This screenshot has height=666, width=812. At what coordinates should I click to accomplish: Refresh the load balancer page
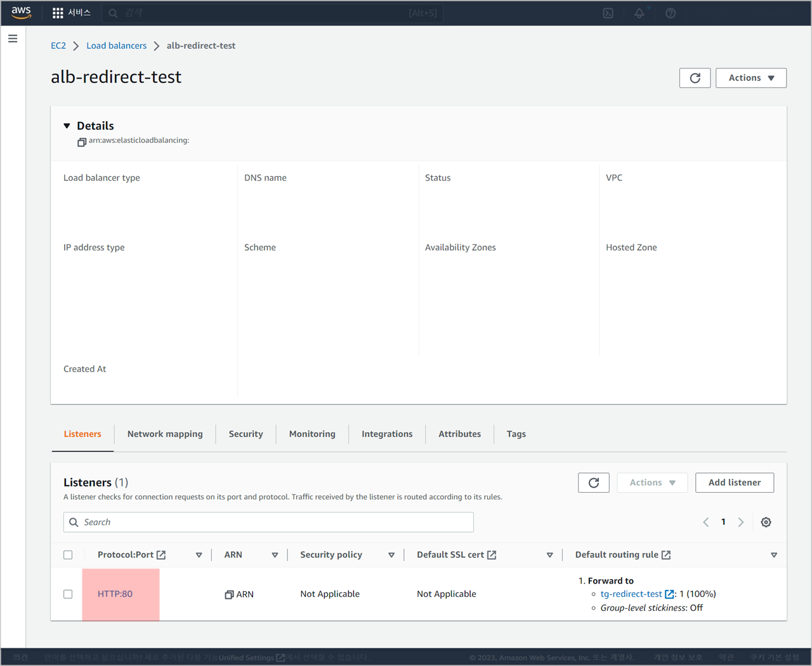tap(695, 78)
